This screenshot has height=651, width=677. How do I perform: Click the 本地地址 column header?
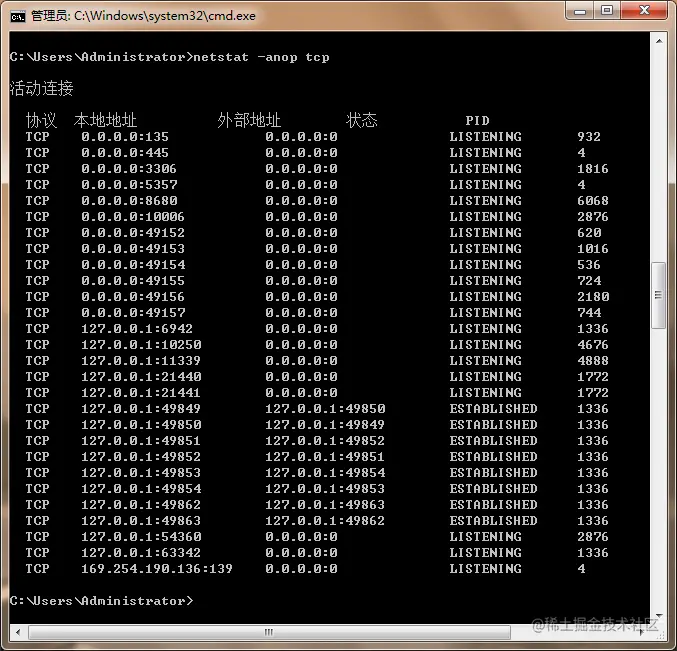coord(105,120)
